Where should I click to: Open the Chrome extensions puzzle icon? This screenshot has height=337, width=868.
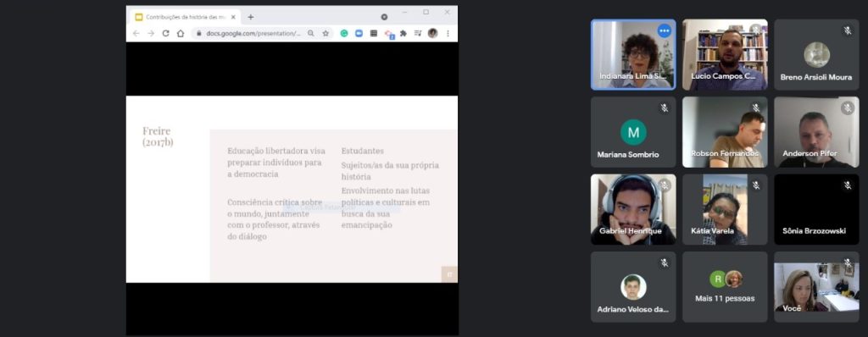pyautogui.click(x=403, y=33)
